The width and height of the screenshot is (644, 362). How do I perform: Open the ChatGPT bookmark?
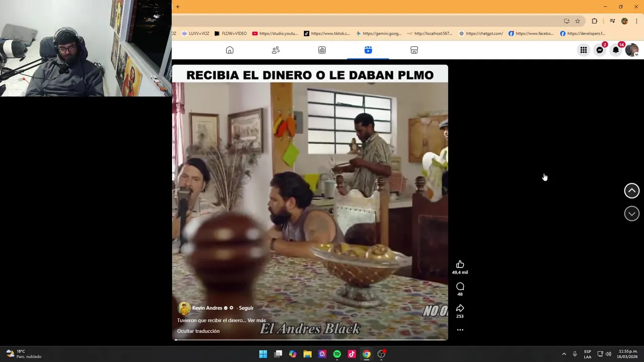481,33
